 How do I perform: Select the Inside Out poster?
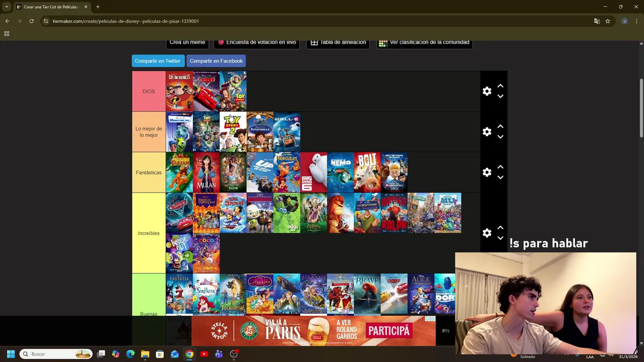pyautogui.click(x=179, y=253)
